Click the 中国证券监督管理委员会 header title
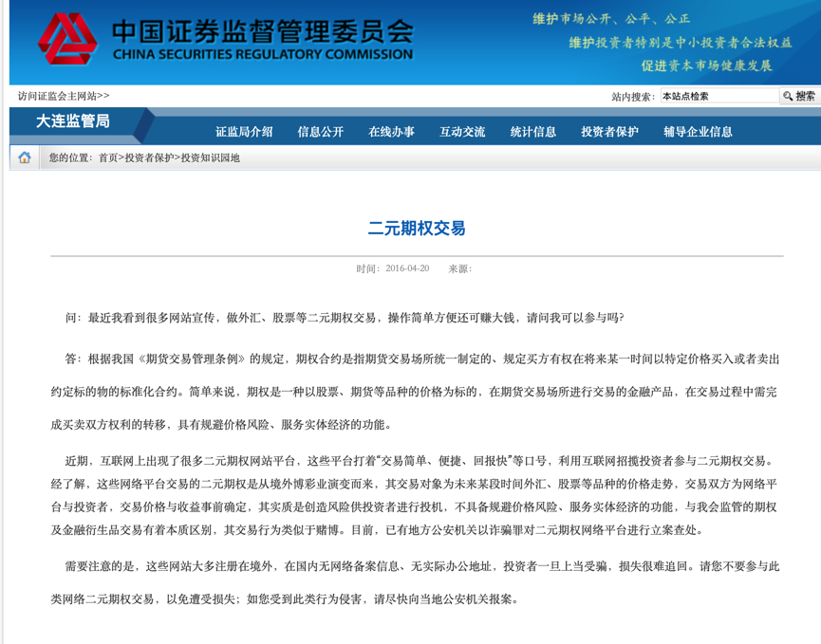Viewport: 821px width, 644px height. tap(263, 31)
